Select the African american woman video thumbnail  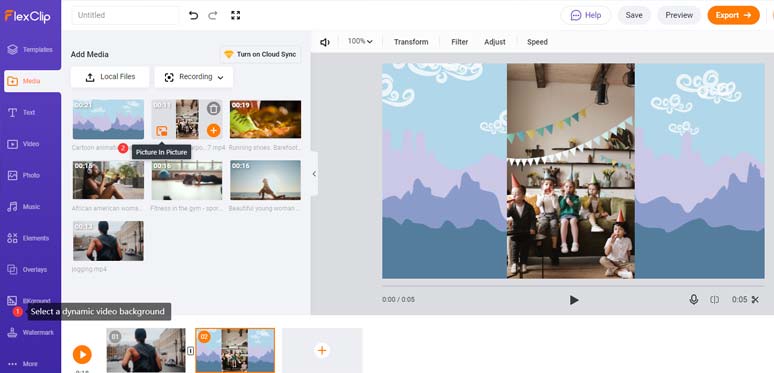[x=109, y=180]
